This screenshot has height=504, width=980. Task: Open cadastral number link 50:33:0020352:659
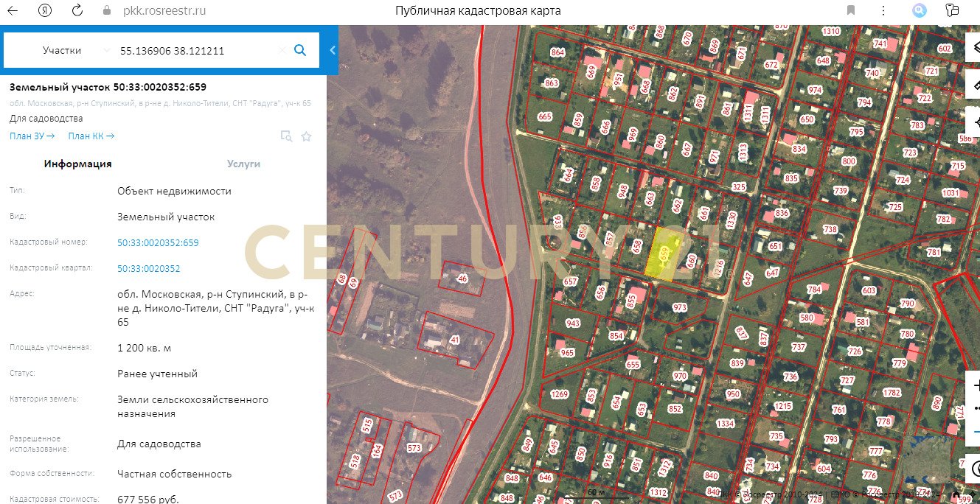pyautogui.click(x=158, y=242)
